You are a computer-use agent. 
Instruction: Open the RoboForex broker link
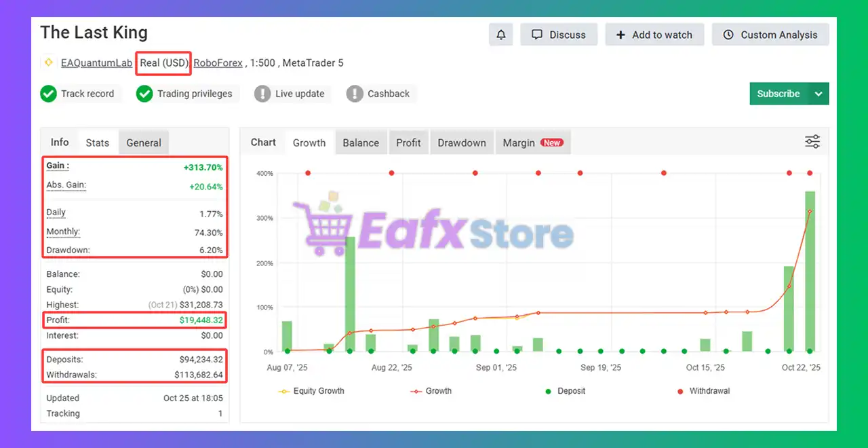[x=218, y=62]
